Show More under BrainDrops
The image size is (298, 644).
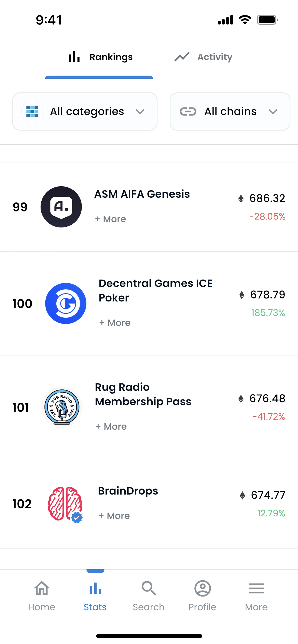point(114,516)
